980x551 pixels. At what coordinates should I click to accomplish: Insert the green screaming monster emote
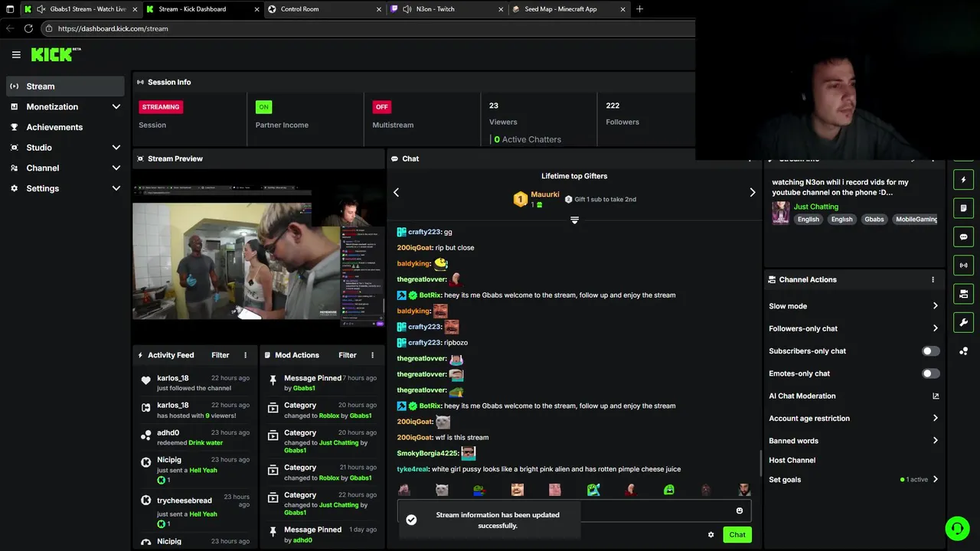(668, 490)
